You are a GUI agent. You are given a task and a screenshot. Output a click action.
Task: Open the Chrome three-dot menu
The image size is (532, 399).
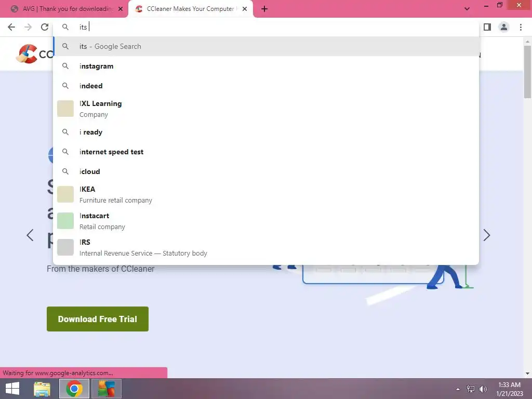[521, 27]
